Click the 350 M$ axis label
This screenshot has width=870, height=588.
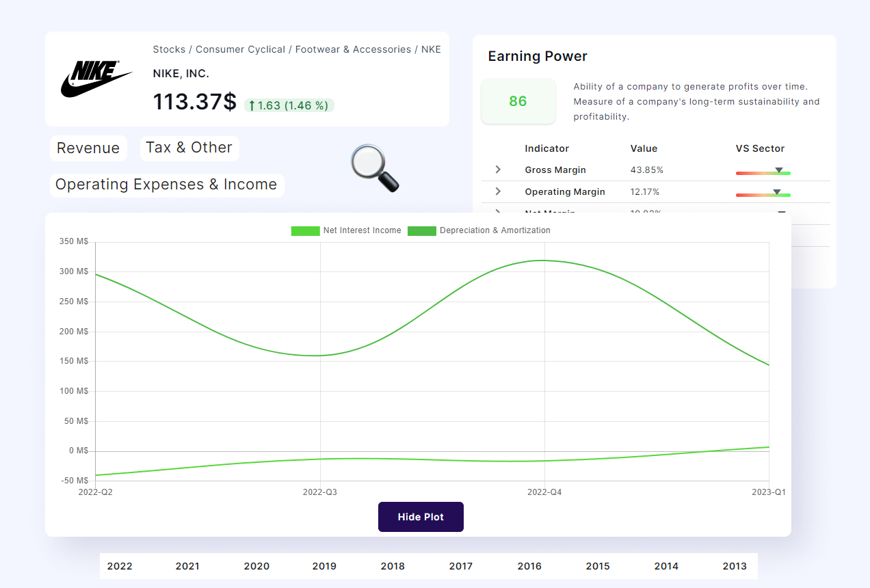[74, 241]
